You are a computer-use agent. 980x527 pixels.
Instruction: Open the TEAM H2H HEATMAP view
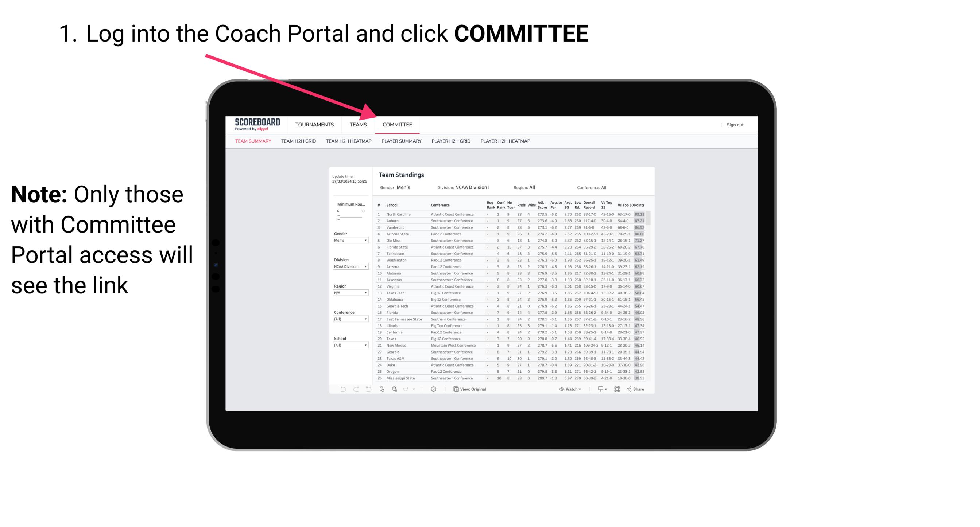(x=349, y=141)
